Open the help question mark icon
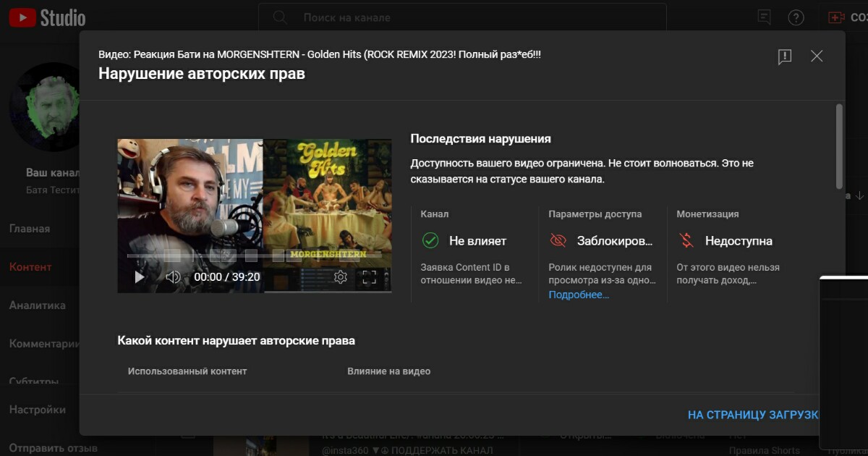868x456 pixels. 796,17
